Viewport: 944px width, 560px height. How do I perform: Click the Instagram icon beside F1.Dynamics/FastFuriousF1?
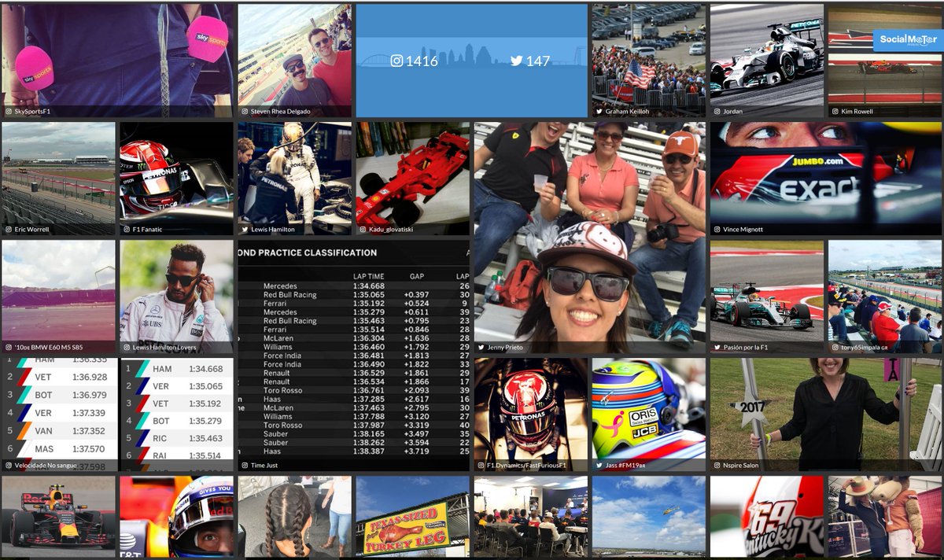pos(481,466)
